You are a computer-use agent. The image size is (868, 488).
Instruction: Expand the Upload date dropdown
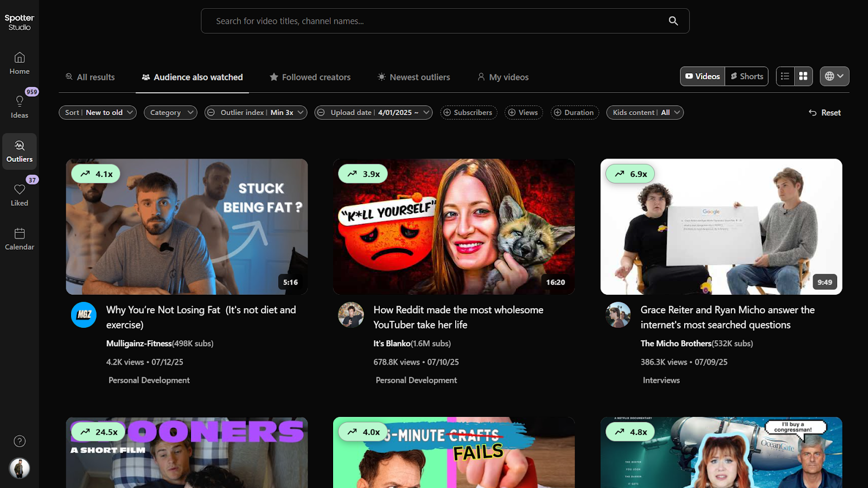pos(426,112)
